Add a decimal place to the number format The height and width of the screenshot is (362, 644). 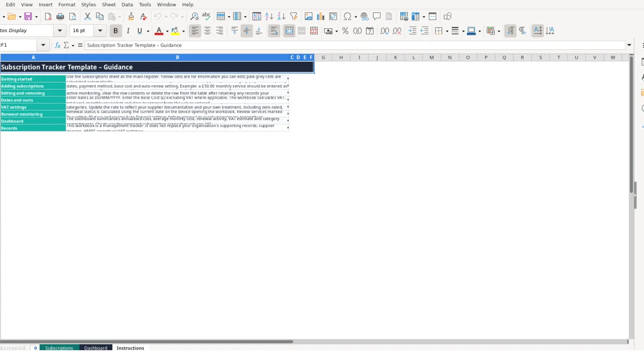coord(385,31)
